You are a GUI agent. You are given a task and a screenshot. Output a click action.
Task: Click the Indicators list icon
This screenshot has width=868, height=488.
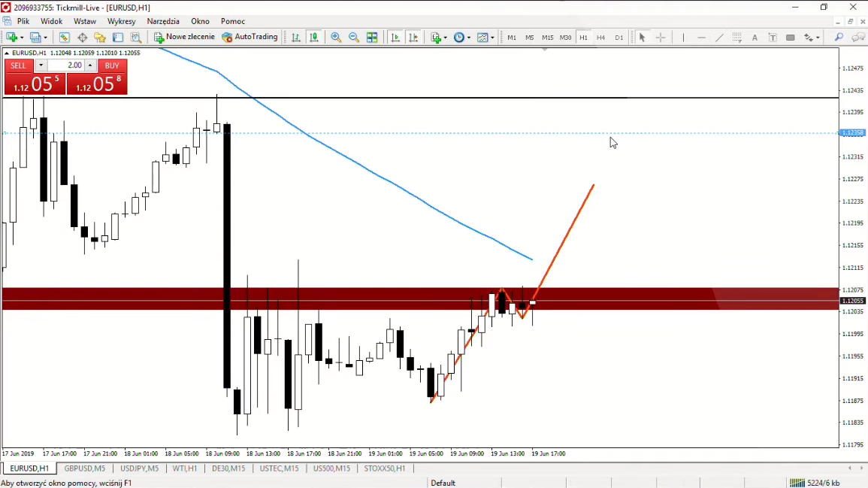click(x=436, y=37)
